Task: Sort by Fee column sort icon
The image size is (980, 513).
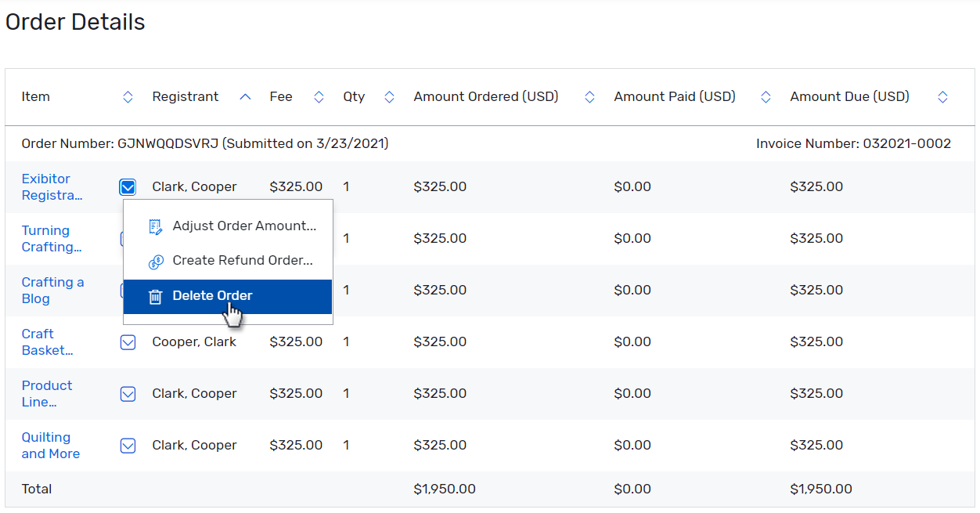Action: [319, 97]
